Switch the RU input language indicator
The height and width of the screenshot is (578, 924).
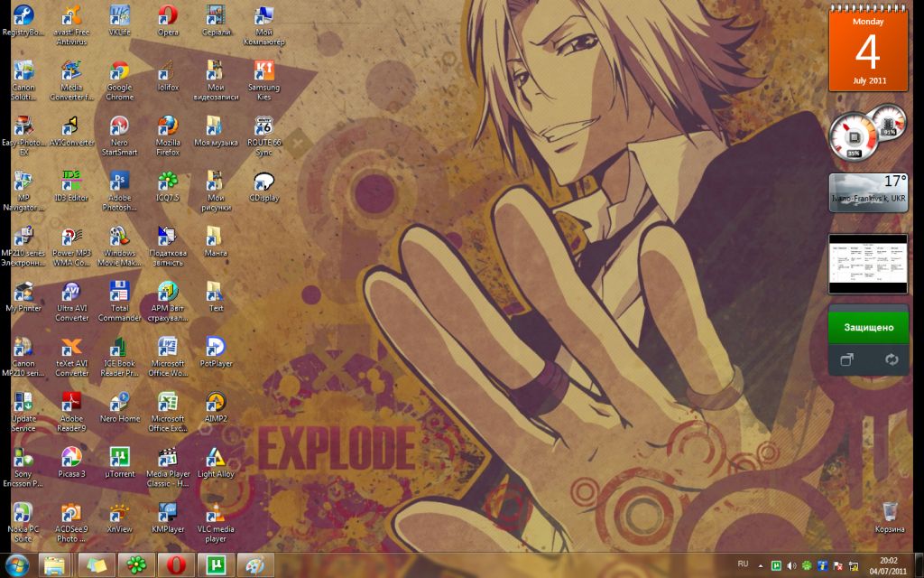point(744,564)
